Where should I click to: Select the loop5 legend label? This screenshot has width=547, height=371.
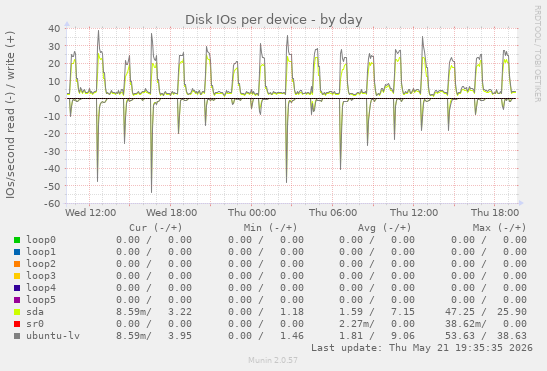click(x=41, y=300)
